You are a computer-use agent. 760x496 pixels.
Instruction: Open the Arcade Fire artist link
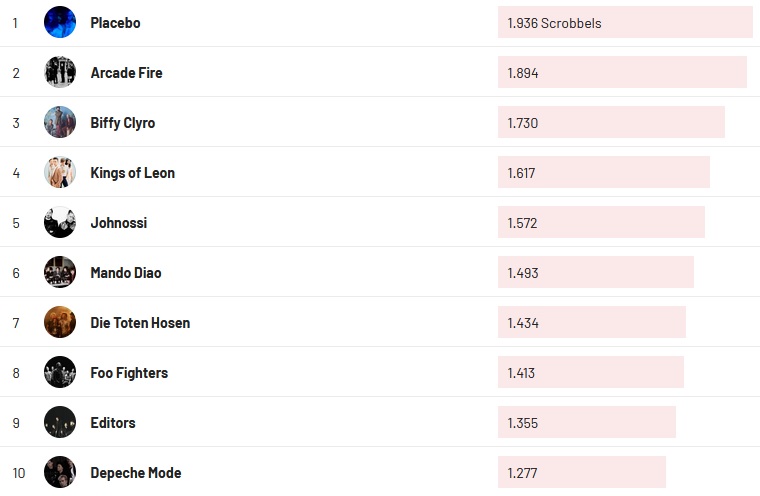point(126,73)
